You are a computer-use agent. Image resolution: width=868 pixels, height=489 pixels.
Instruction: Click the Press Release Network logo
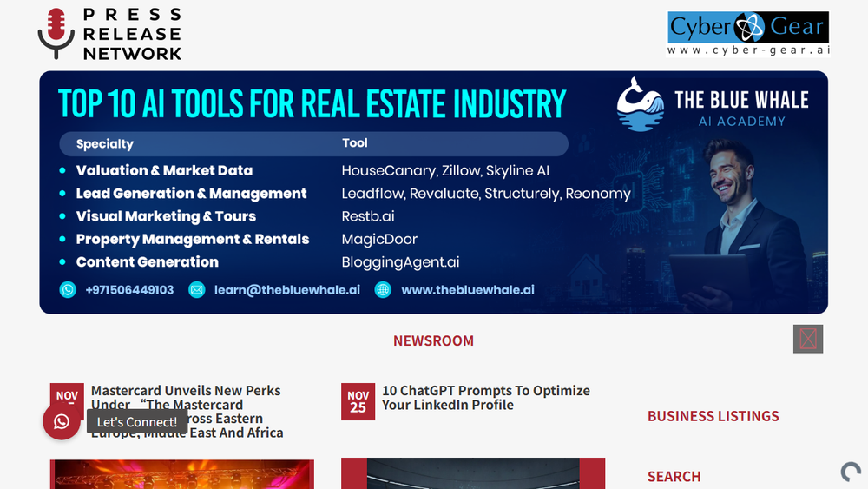pyautogui.click(x=109, y=34)
